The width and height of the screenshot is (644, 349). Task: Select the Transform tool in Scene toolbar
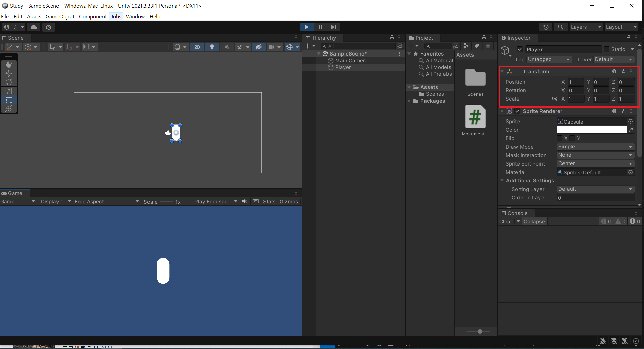click(9, 108)
